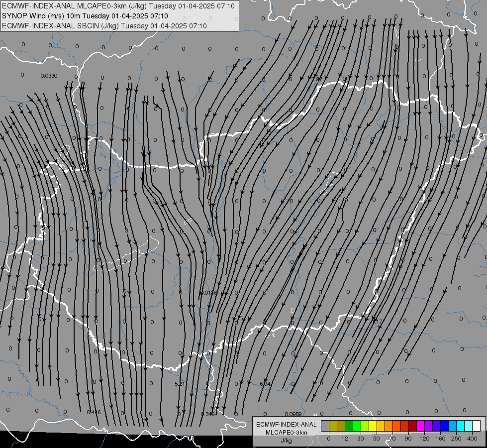
Task: Select the map value 0.346
Action: 207,414
